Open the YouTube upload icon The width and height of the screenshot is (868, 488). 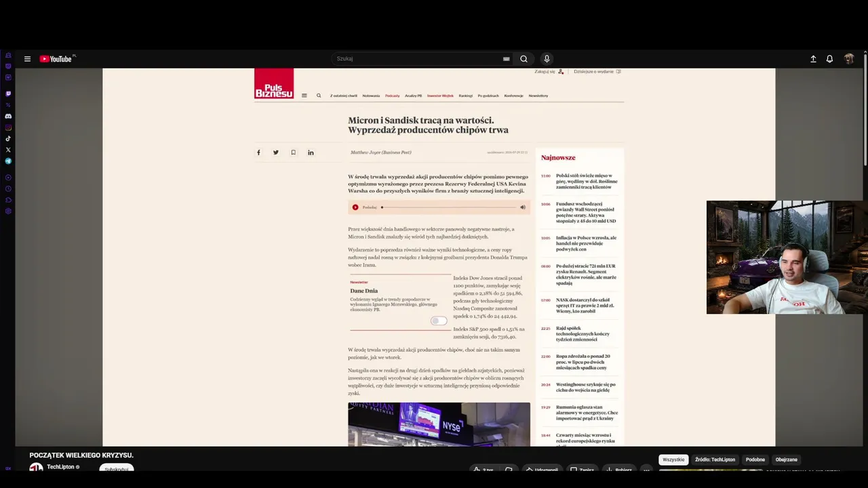pyautogui.click(x=813, y=59)
